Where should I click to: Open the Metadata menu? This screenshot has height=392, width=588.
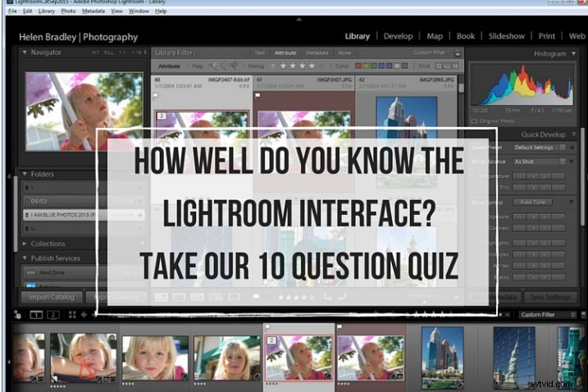click(x=93, y=11)
